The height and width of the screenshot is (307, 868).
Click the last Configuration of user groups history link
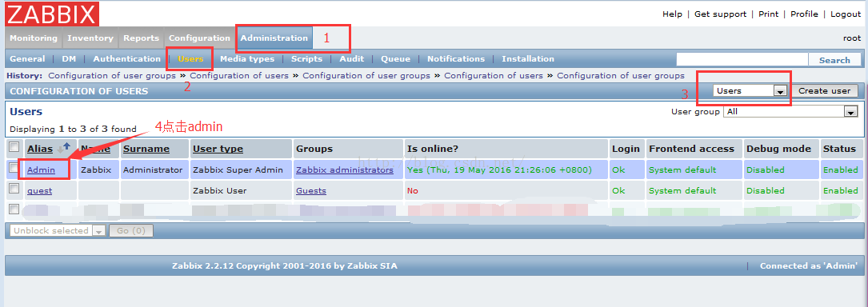point(621,75)
